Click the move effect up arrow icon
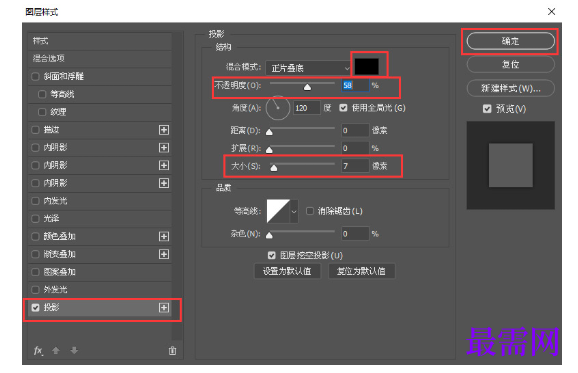578x373 pixels. [x=56, y=351]
